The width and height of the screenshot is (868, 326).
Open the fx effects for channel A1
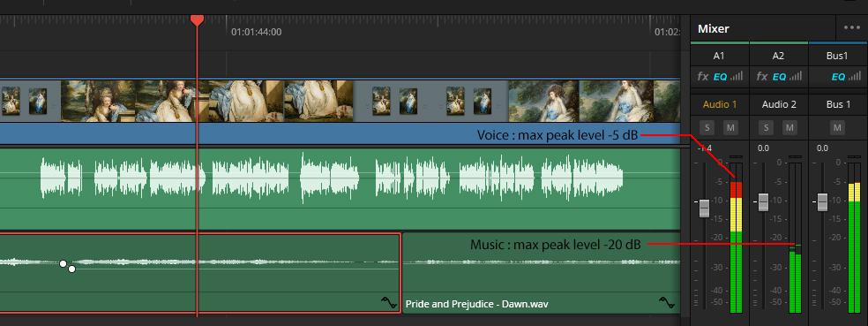point(702,77)
